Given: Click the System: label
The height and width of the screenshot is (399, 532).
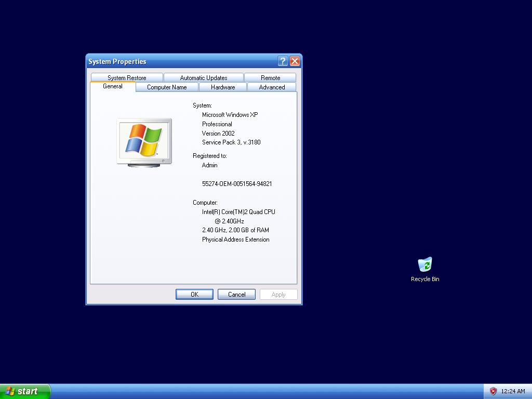Looking at the screenshot, I should point(202,105).
